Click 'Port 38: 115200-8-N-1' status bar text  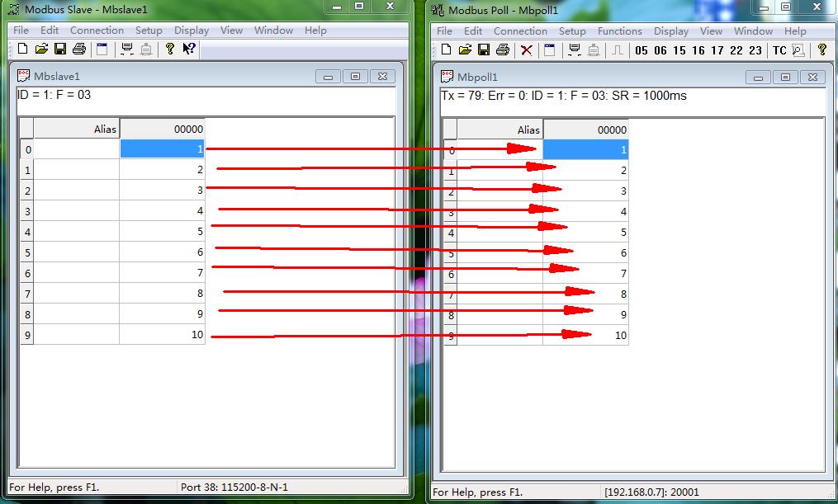[x=234, y=487]
